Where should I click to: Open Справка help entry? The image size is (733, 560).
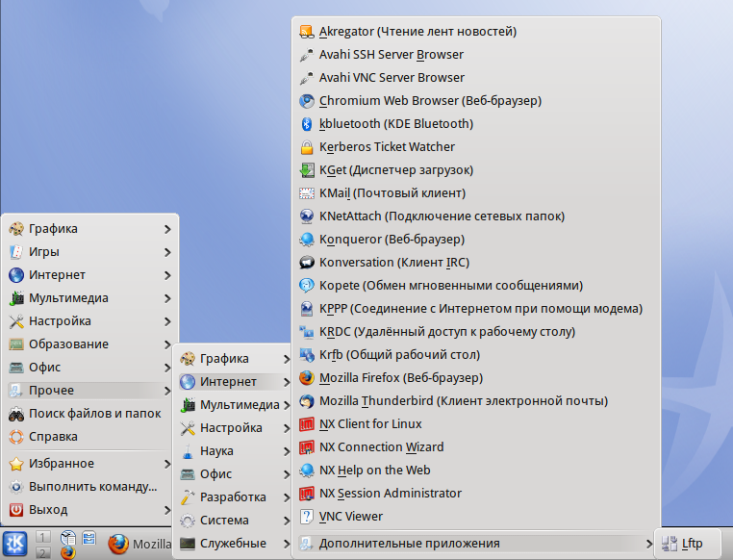tap(89, 437)
